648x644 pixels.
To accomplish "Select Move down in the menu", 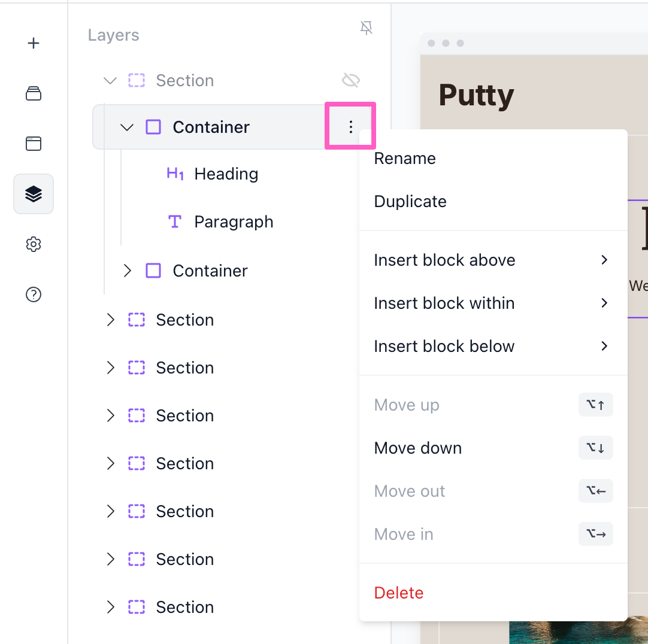I will tap(418, 448).
